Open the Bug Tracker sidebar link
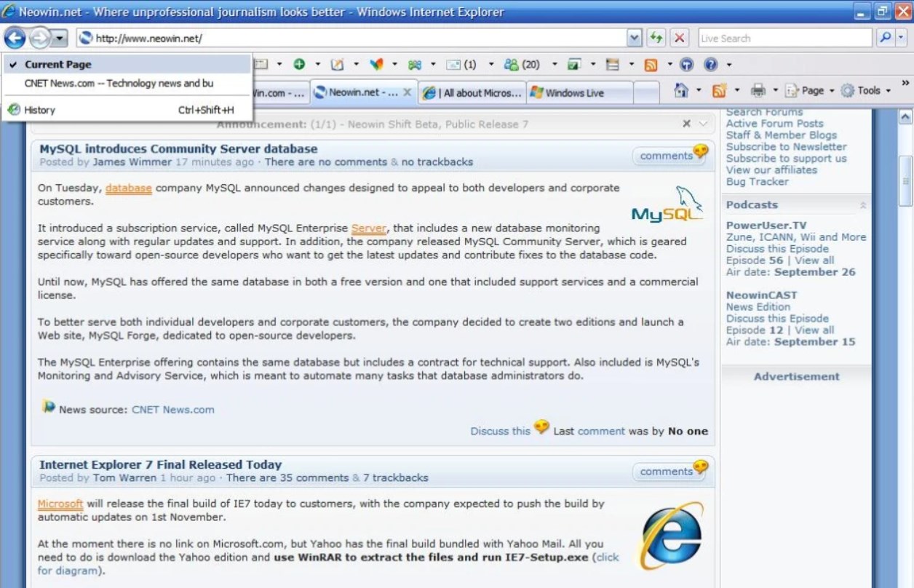The height and width of the screenshot is (588, 914). point(758,182)
